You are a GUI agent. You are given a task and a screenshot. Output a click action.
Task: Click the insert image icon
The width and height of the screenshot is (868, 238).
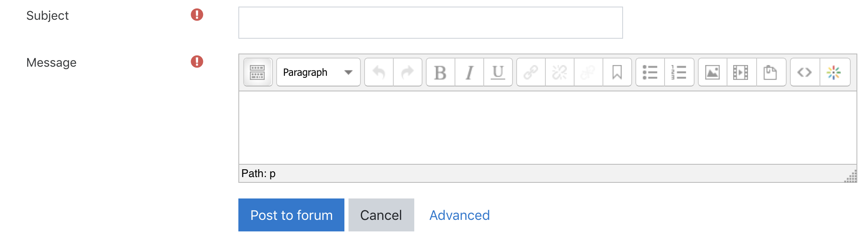[713, 72]
